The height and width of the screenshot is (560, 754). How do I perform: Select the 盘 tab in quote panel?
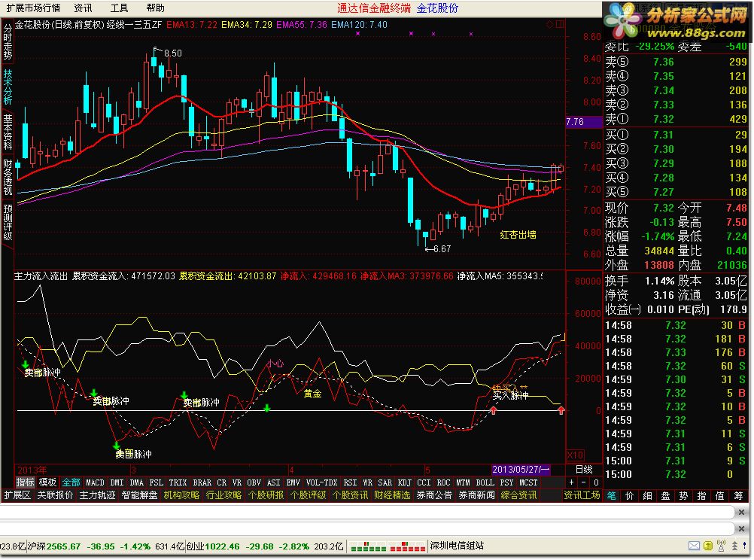[665, 495]
